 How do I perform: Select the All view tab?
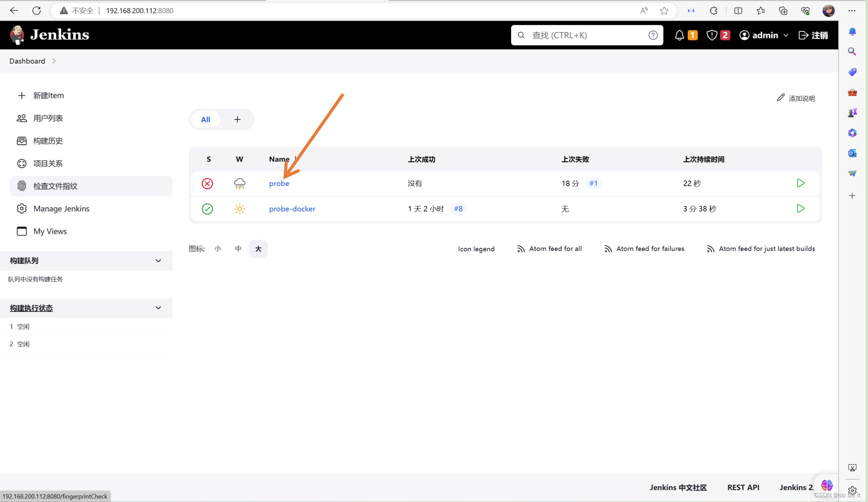click(x=205, y=120)
